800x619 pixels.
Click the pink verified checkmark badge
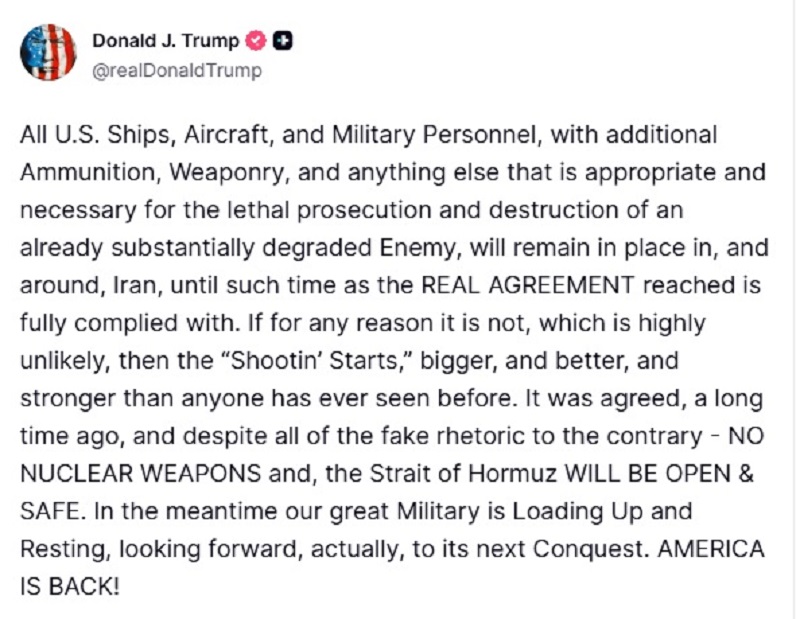(x=256, y=41)
